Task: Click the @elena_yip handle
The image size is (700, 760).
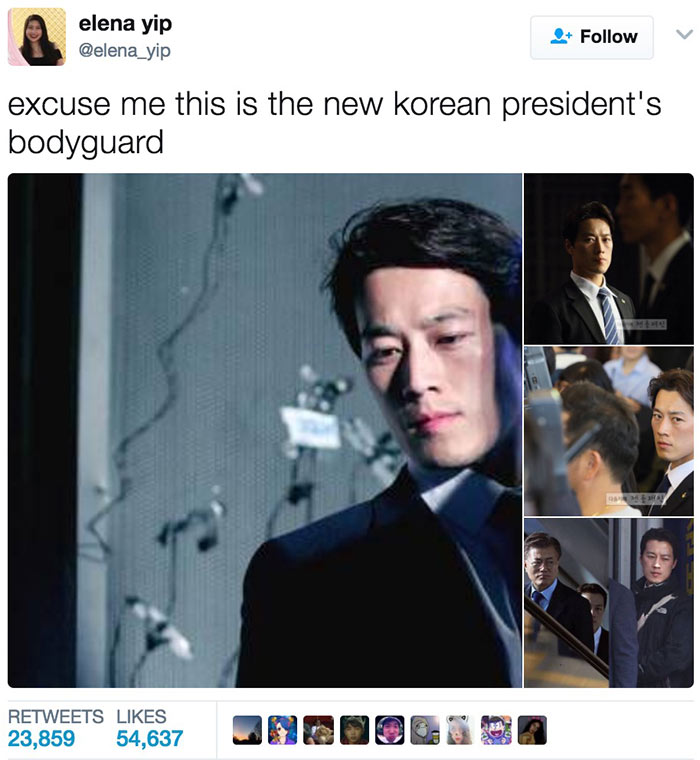Action: point(124,50)
